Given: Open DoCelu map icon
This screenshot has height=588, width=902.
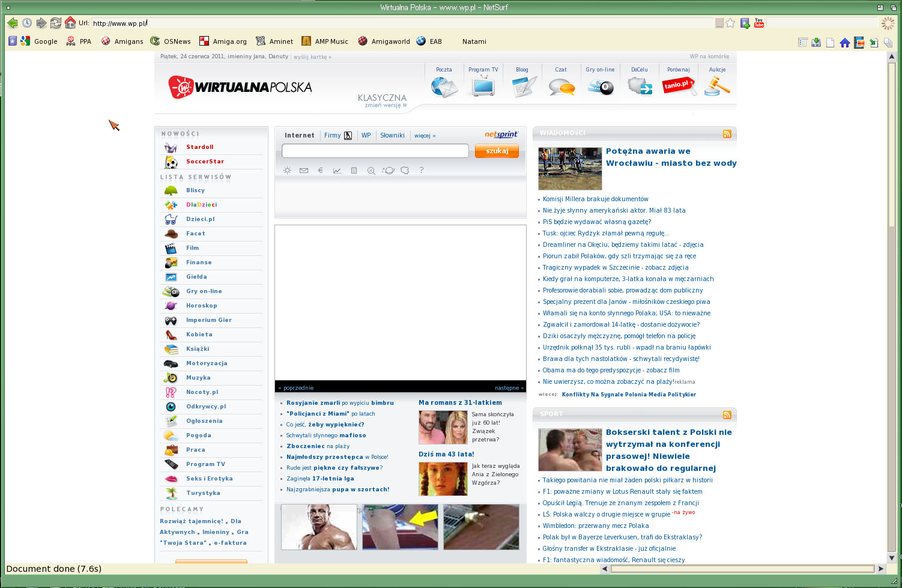Looking at the screenshot, I should pyautogui.click(x=640, y=87).
